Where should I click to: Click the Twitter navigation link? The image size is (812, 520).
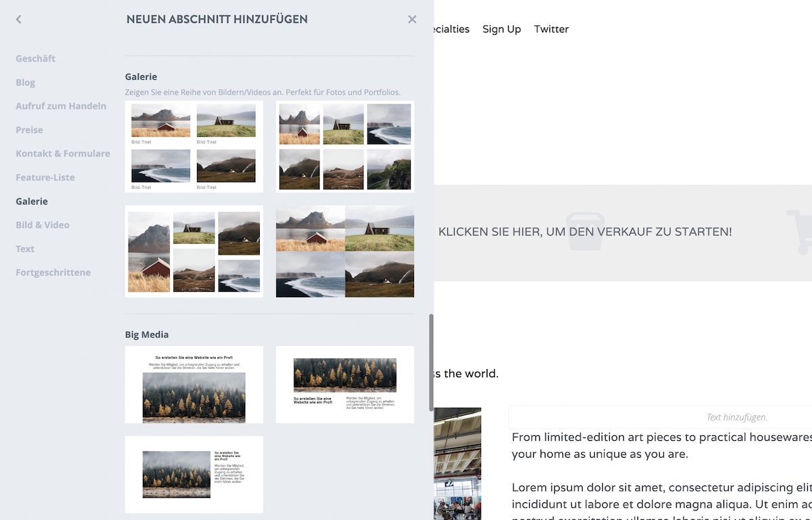pyautogui.click(x=551, y=29)
